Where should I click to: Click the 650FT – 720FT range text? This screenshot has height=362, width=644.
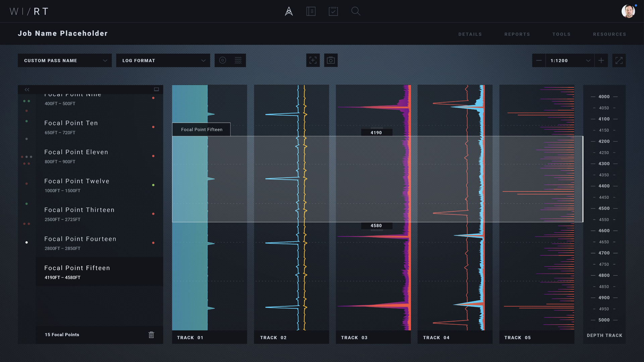coord(60,133)
